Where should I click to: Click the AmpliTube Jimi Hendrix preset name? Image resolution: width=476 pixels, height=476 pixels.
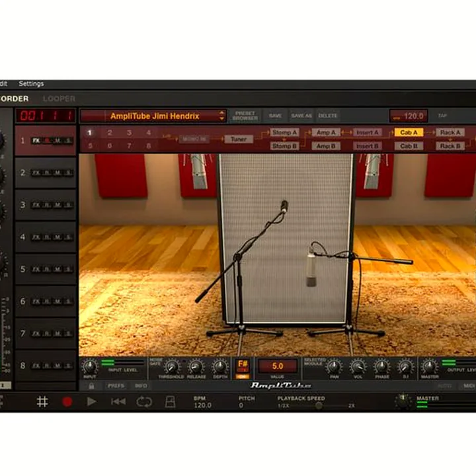[x=155, y=116]
